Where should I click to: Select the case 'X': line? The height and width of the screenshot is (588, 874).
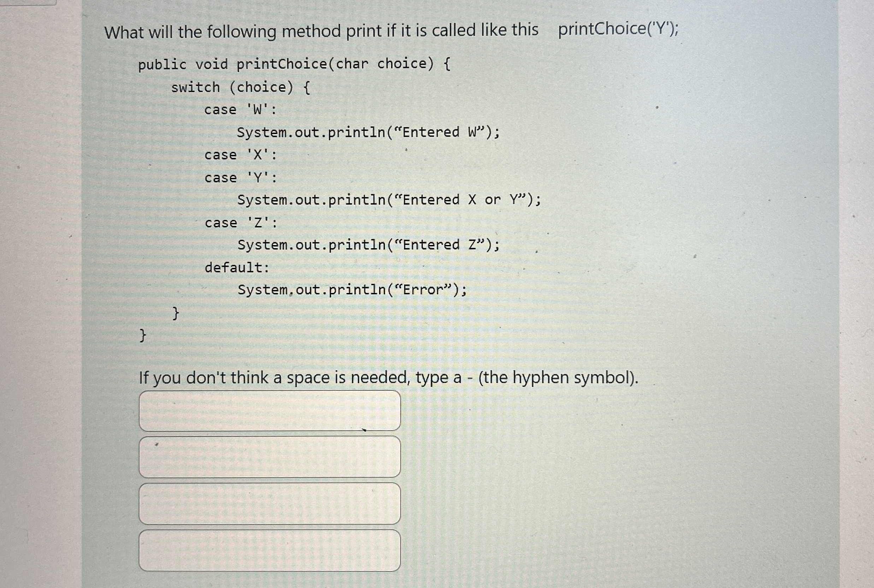pyautogui.click(x=240, y=155)
